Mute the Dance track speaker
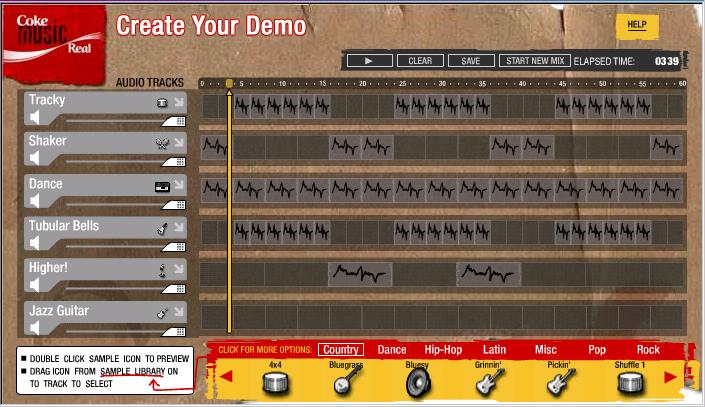 pyautogui.click(x=34, y=201)
